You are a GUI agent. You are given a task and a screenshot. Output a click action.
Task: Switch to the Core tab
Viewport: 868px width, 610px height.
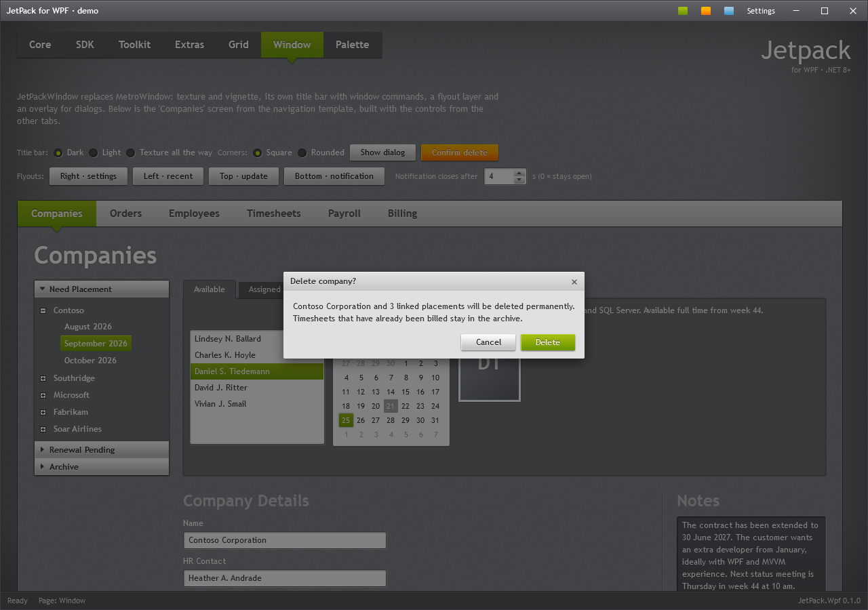[40, 45]
